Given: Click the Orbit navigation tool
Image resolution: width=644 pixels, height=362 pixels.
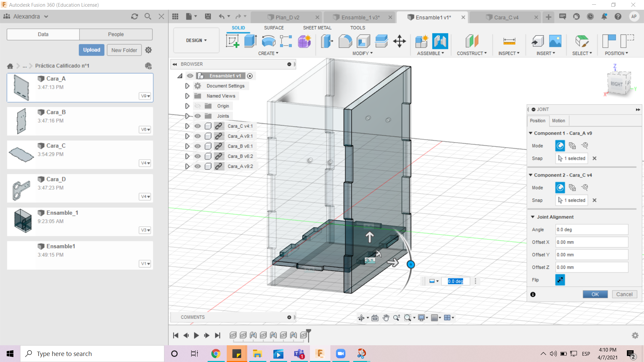Looking at the screenshot, I should [361, 318].
